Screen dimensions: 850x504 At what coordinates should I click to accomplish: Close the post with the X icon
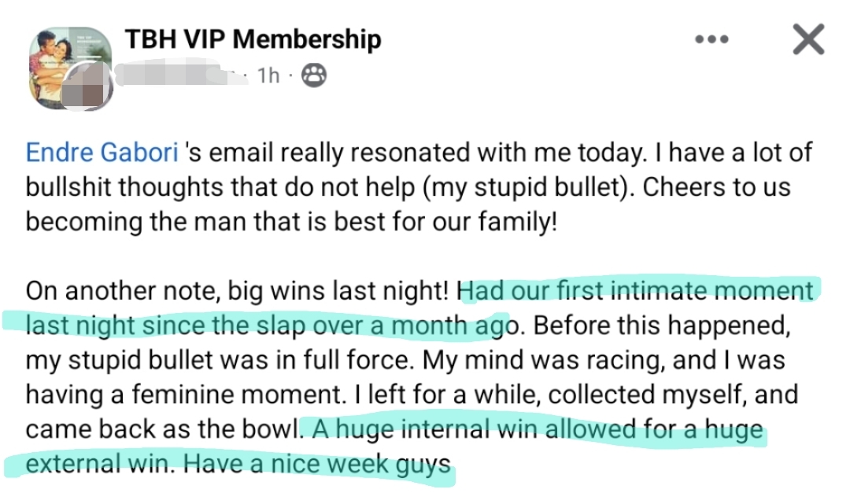click(808, 39)
